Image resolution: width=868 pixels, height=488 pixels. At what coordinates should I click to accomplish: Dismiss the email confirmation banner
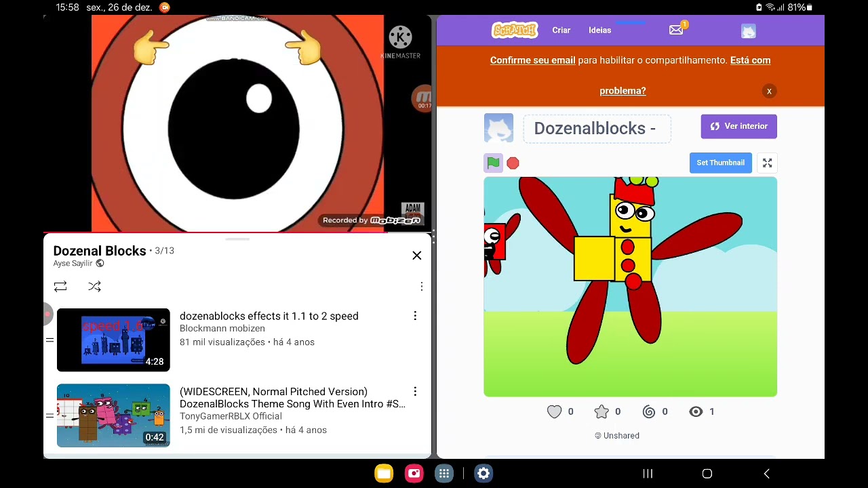[x=769, y=91]
